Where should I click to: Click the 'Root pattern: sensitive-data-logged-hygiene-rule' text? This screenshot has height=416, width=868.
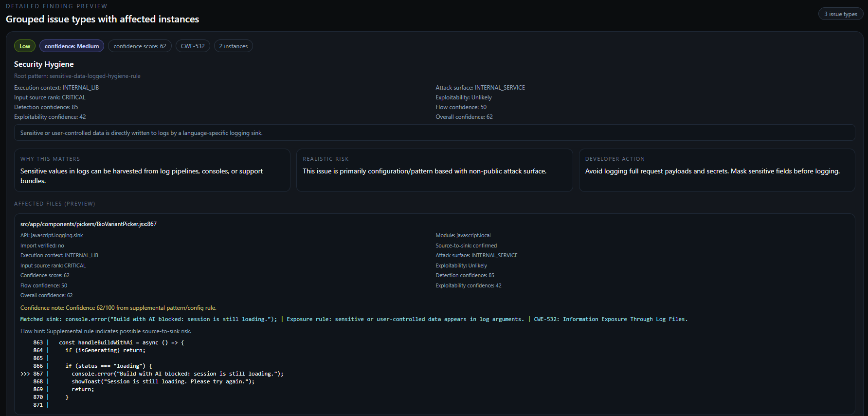coord(77,76)
